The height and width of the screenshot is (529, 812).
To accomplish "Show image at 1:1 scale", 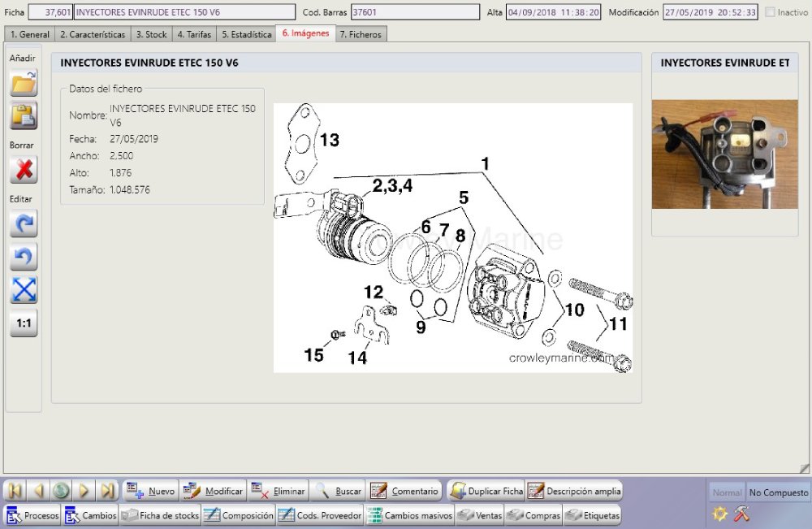I will [x=24, y=323].
